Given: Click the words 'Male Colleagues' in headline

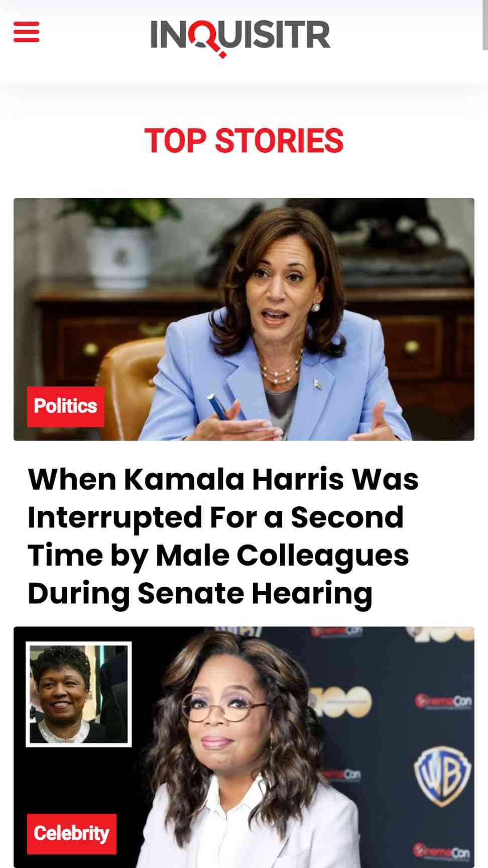Looking at the screenshot, I should point(283,556).
